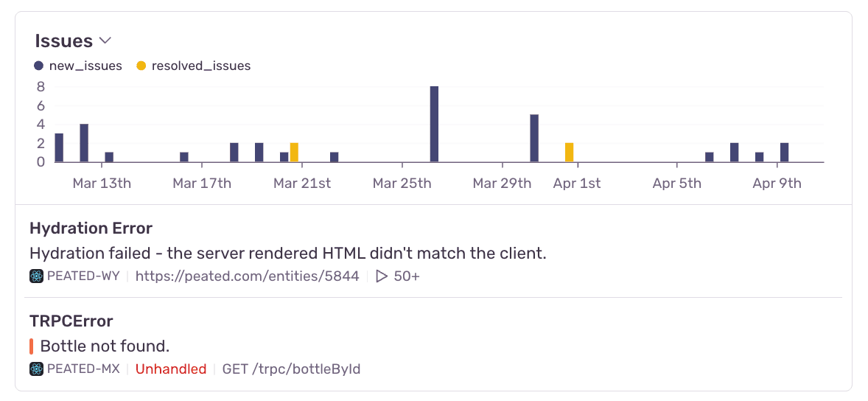Open the TRPCError issue title
868x401 pixels.
pos(71,321)
